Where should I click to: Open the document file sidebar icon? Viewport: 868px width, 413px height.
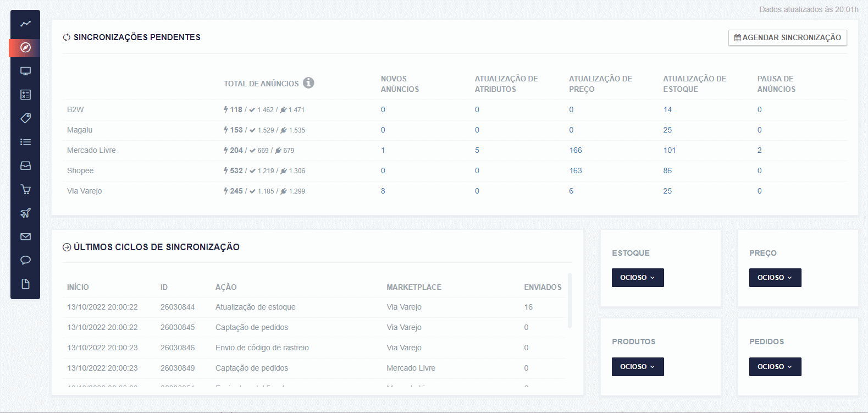pyautogui.click(x=25, y=284)
